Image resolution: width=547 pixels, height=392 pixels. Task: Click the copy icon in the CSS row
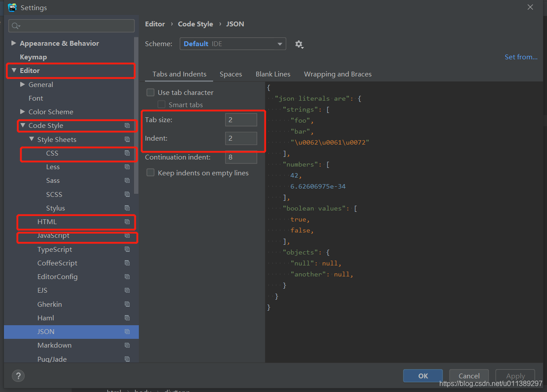[127, 153]
